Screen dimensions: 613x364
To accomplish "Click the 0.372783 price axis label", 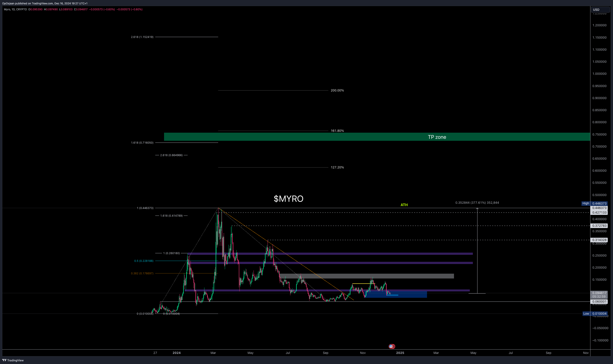I will coord(599,226).
